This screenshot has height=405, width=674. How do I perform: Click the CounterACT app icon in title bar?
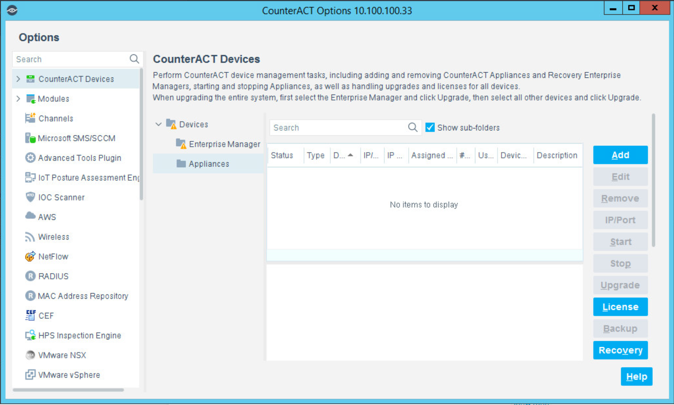pyautogui.click(x=12, y=10)
